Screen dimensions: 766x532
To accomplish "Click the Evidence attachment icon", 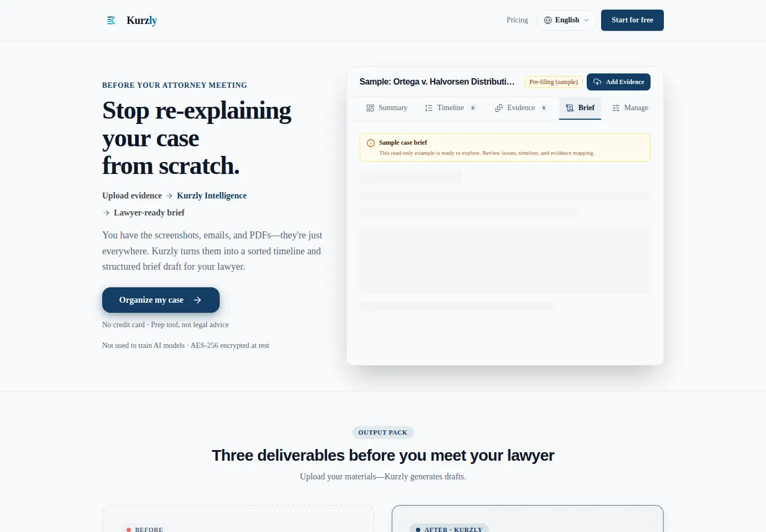I will pyautogui.click(x=499, y=108).
